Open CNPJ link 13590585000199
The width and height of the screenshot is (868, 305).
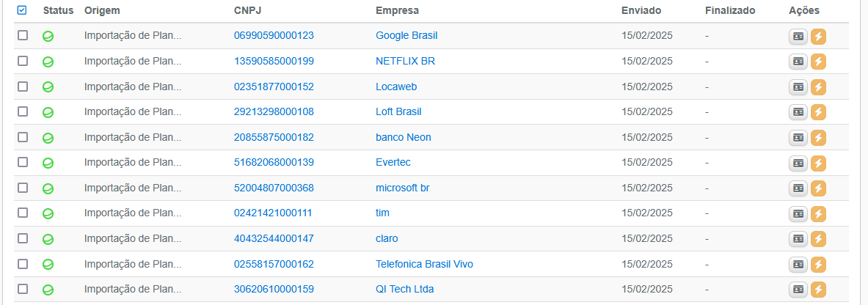pyautogui.click(x=274, y=61)
